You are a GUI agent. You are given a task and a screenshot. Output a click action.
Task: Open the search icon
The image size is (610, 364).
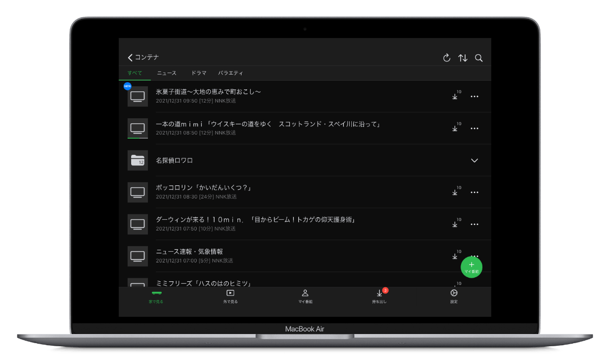tap(479, 57)
